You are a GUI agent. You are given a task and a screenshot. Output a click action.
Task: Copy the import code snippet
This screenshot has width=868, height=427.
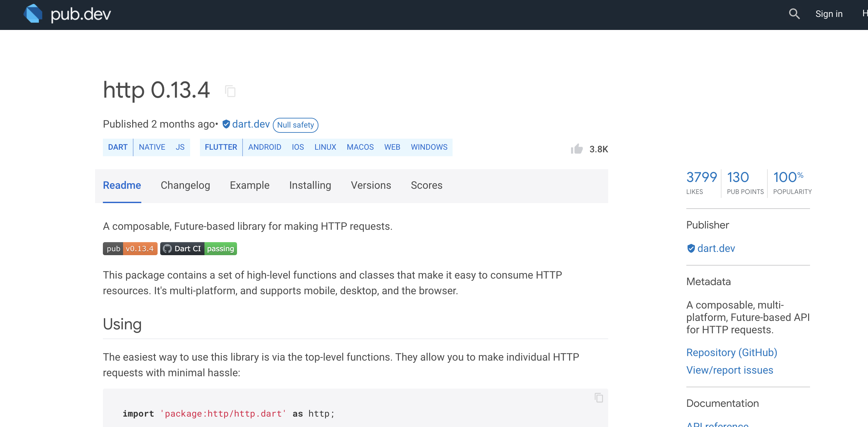pyautogui.click(x=598, y=398)
